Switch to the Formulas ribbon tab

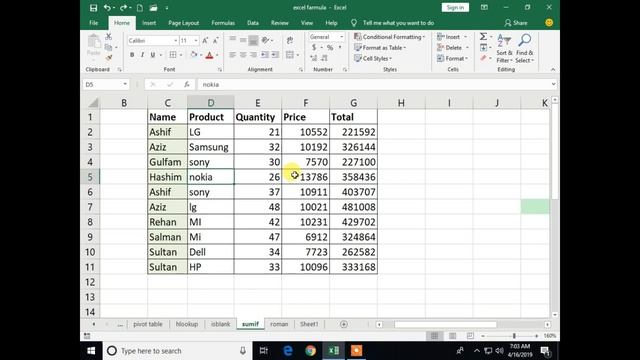click(x=223, y=23)
